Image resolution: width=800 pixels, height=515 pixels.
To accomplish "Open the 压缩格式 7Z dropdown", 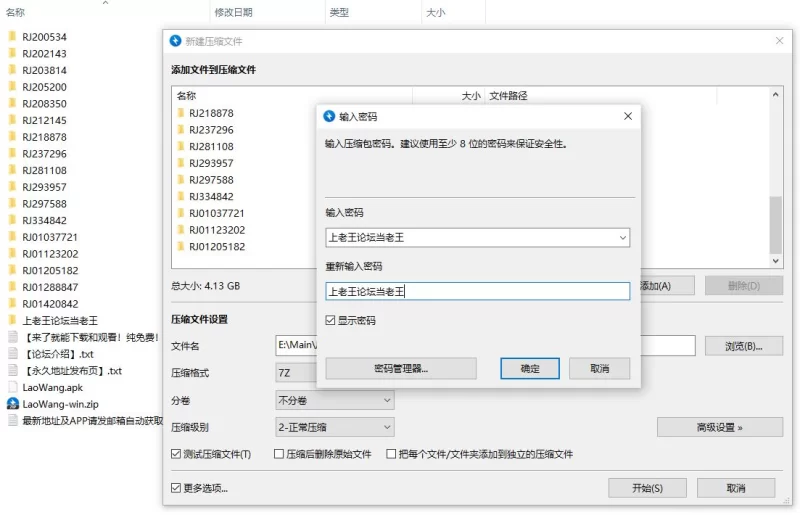I will pos(296,373).
